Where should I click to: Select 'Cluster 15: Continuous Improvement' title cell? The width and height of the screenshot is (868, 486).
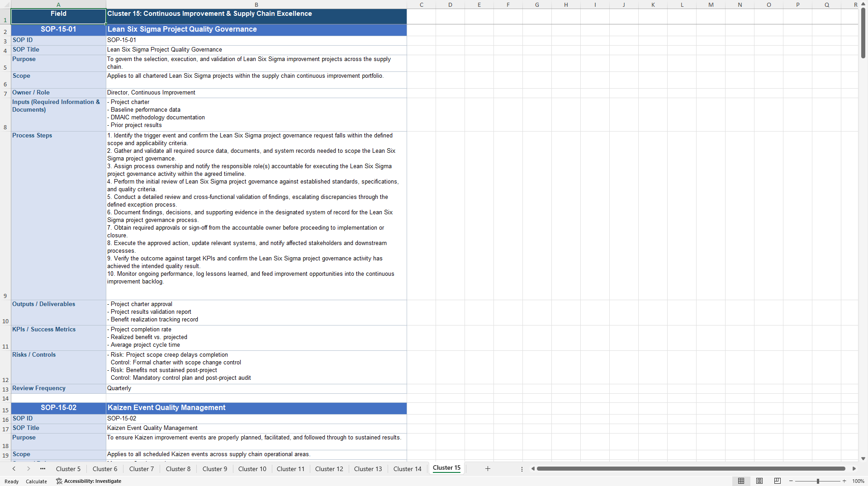[256, 16]
